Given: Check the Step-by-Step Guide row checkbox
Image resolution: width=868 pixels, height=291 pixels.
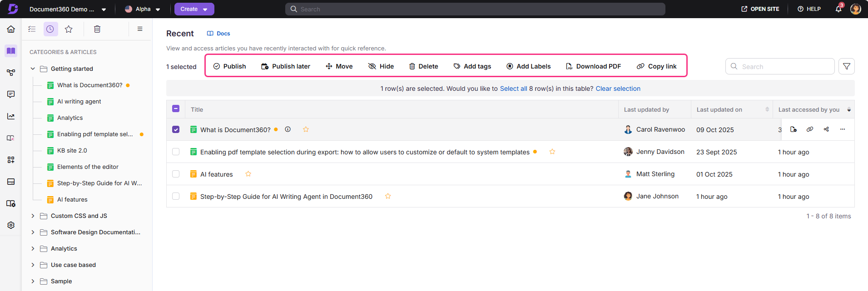Looking at the screenshot, I should (176, 196).
